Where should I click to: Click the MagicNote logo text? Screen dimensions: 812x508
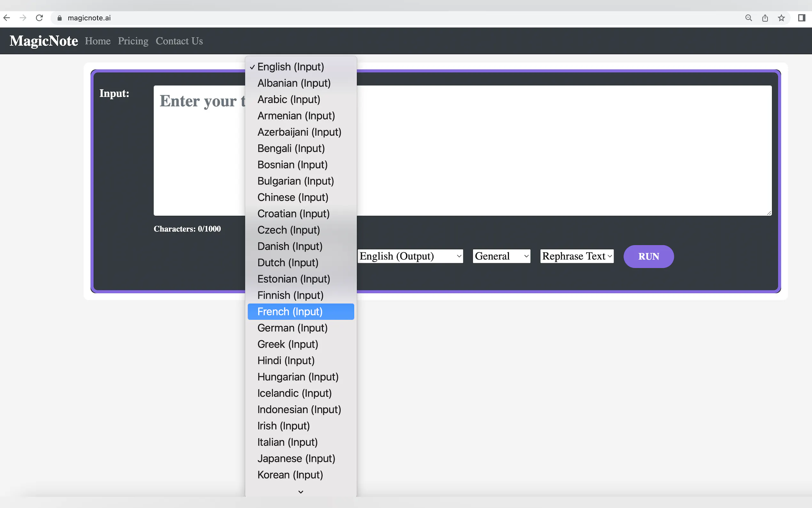point(44,41)
